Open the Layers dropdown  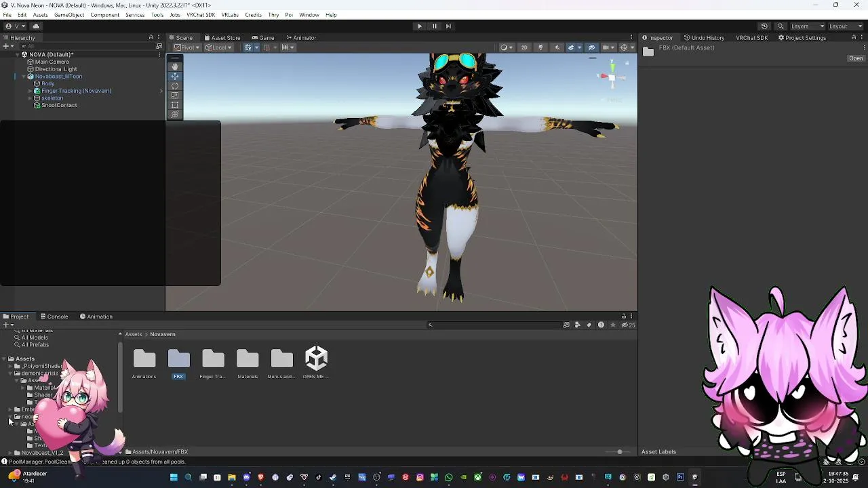[808, 26]
